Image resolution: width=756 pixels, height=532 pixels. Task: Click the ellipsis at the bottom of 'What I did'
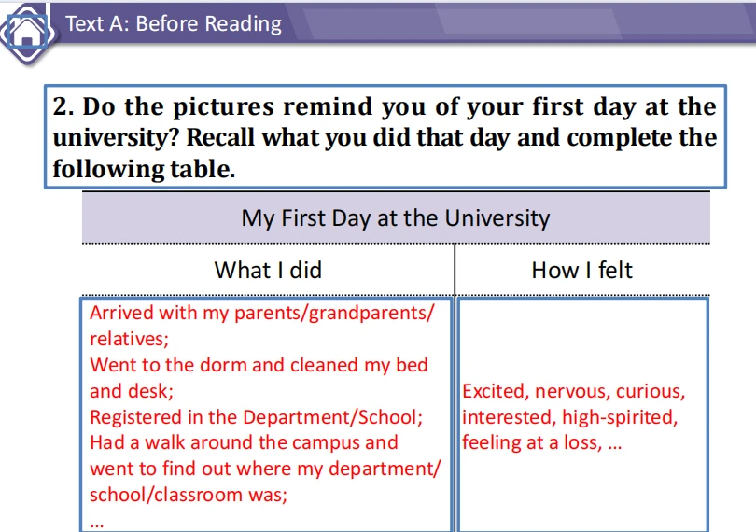(96, 524)
